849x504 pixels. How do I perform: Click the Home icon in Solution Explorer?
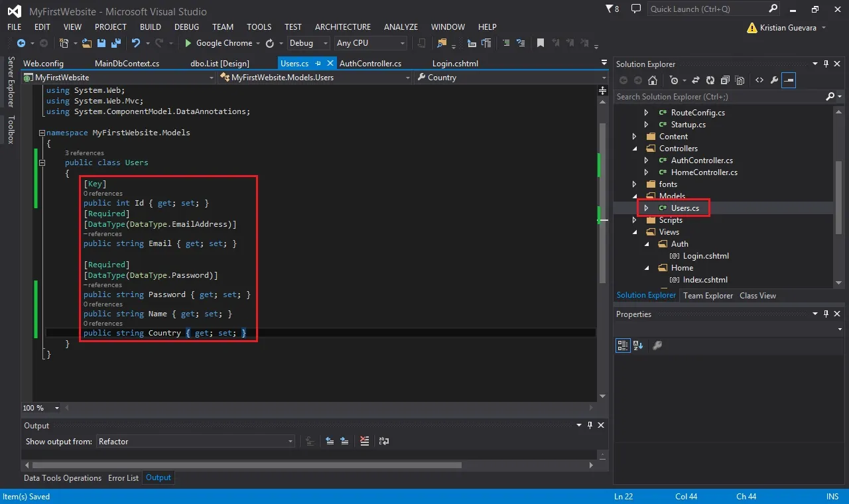[653, 80]
